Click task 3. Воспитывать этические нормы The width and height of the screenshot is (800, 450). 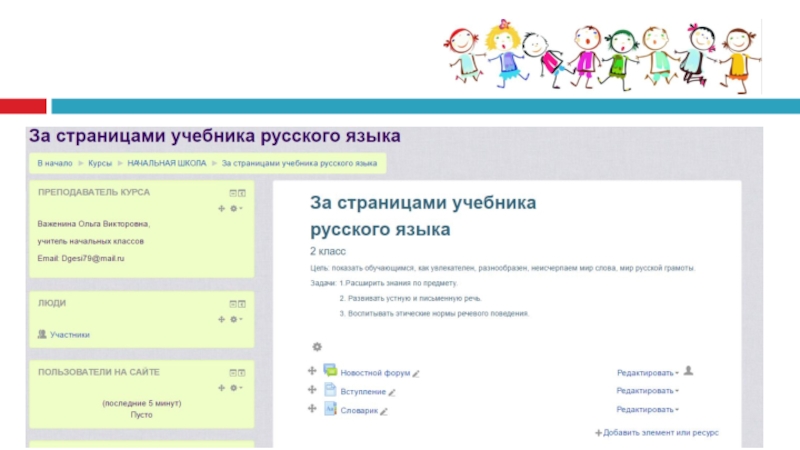(x=434, y=314)
